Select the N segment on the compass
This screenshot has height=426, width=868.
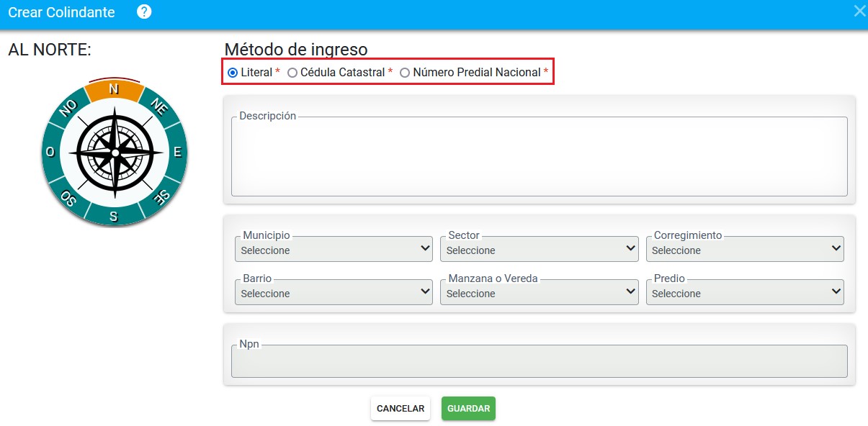pos(113,89)
